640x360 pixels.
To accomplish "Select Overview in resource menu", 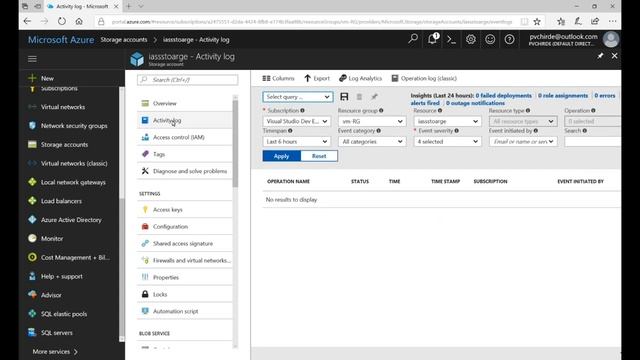I will 185,103.
